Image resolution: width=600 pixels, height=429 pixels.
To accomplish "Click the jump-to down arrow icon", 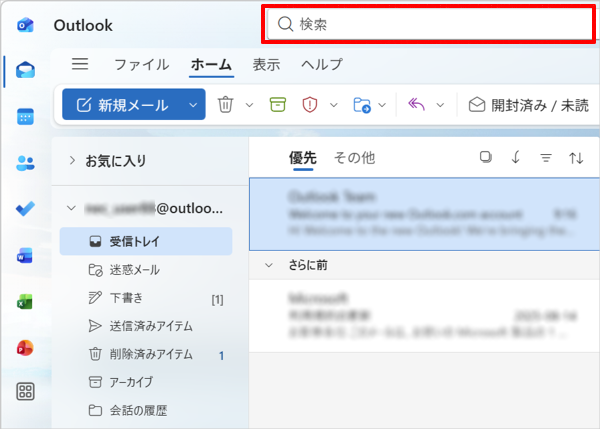I will click(516, 157).
